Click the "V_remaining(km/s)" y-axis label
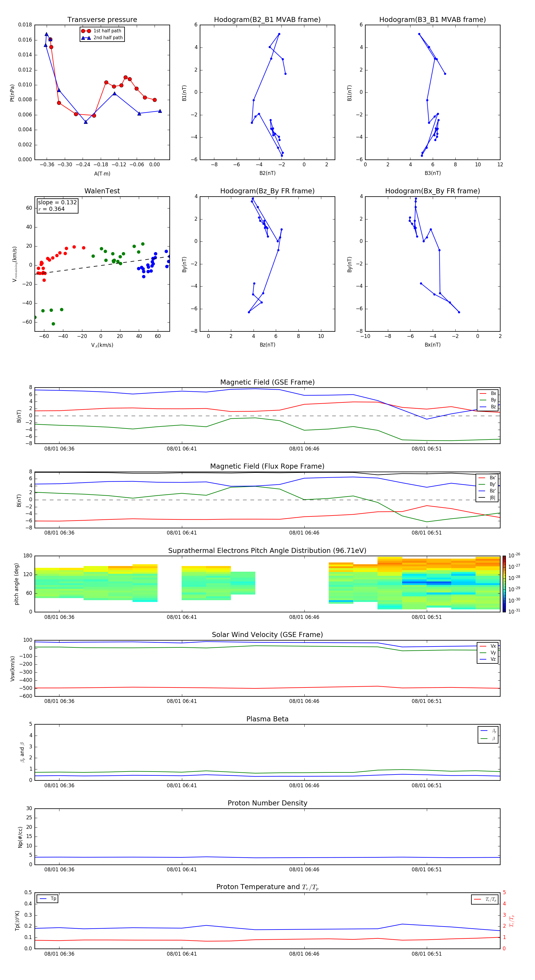Screen dimensions: 535x980 click(15, 264)
